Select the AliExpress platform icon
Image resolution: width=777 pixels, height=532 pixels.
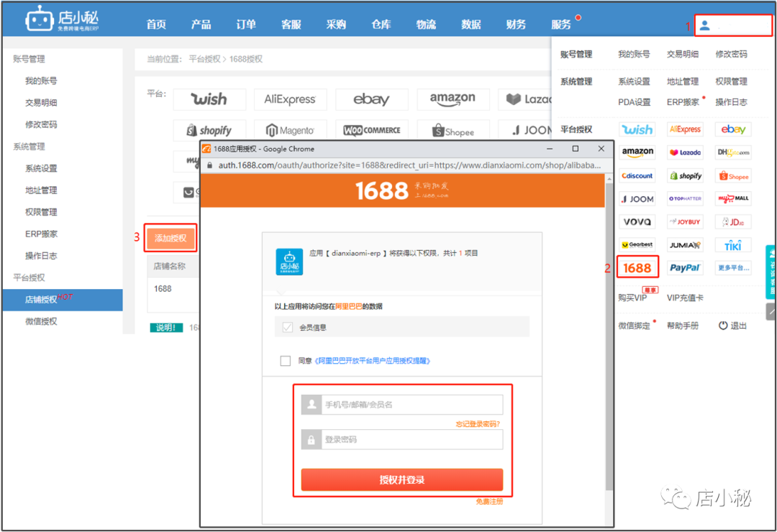pyautogui.click(x=685, y=129)
